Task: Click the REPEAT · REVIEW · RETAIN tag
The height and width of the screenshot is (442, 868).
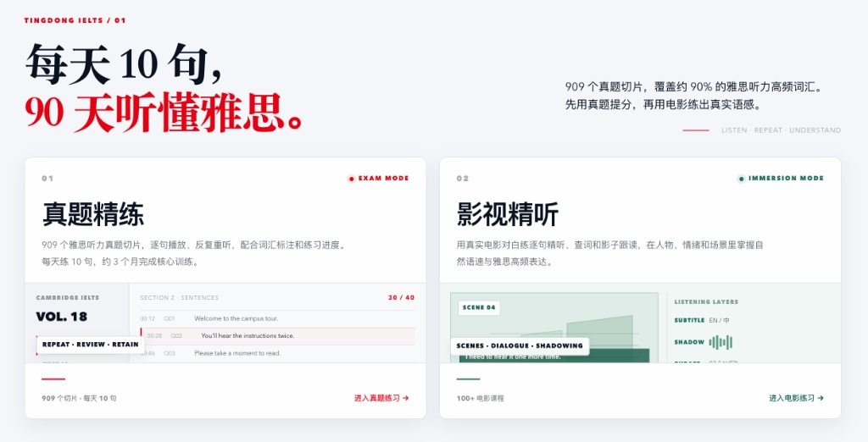Action: click(x=90, y=344)
